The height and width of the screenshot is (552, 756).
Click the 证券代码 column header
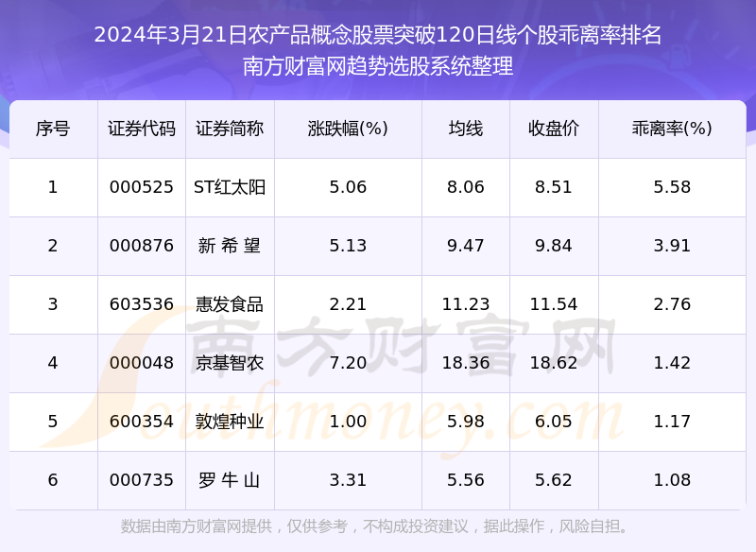click(141, 129)
